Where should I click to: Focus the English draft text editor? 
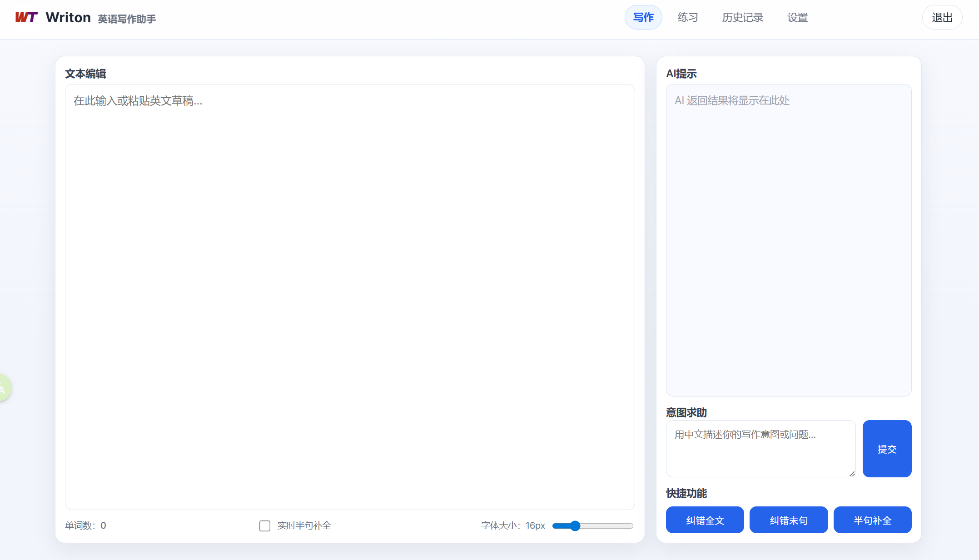[x=350, y=295]
